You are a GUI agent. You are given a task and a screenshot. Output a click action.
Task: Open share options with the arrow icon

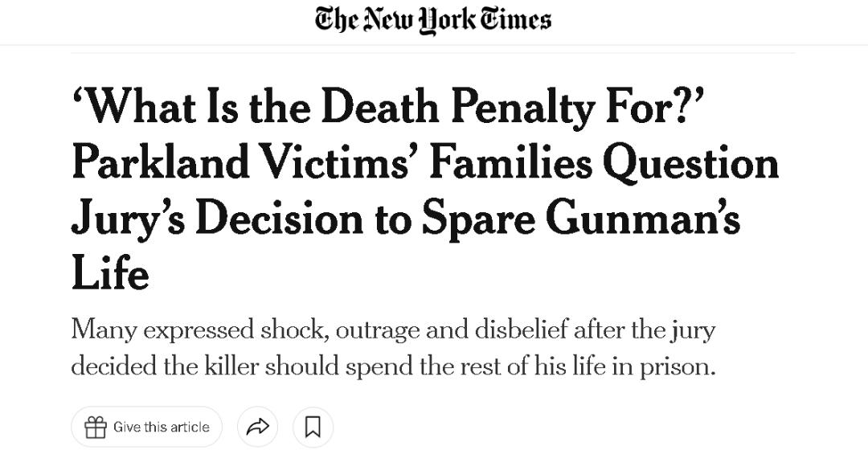point(257,427)
